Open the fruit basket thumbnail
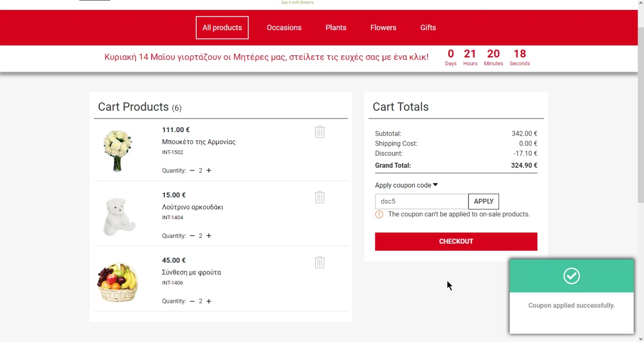644x342 pixels. (x=117, y=282)
